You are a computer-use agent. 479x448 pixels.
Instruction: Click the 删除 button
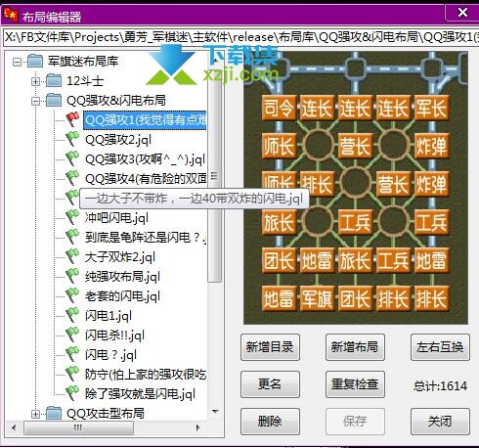[x=270, y=422]
